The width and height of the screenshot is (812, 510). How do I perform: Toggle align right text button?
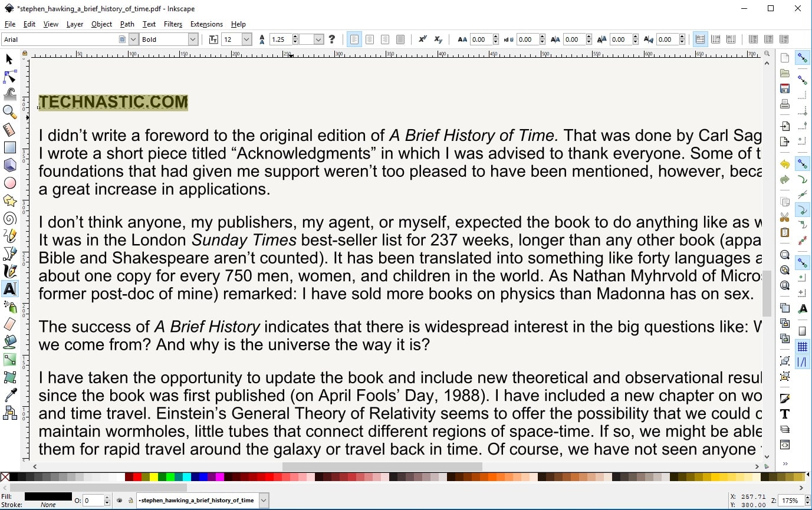[385, 40]
